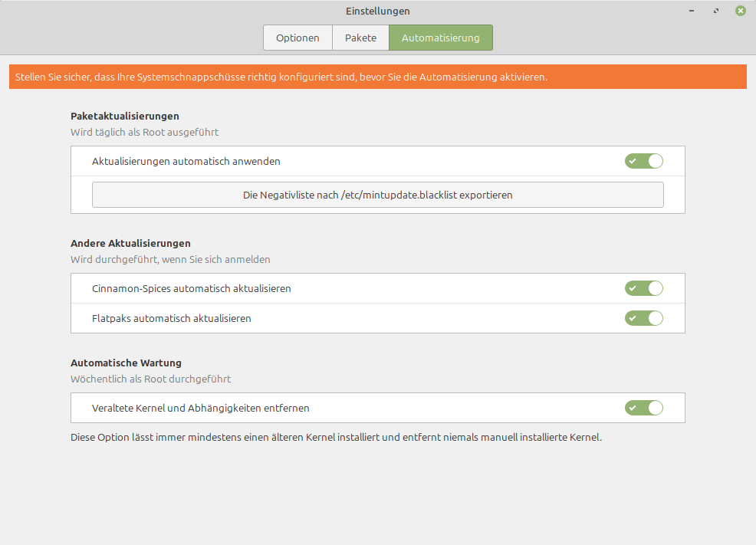
Task: Click the 'Aktualisierungen automatisch anwenden' label
Action: pos(186,162)
